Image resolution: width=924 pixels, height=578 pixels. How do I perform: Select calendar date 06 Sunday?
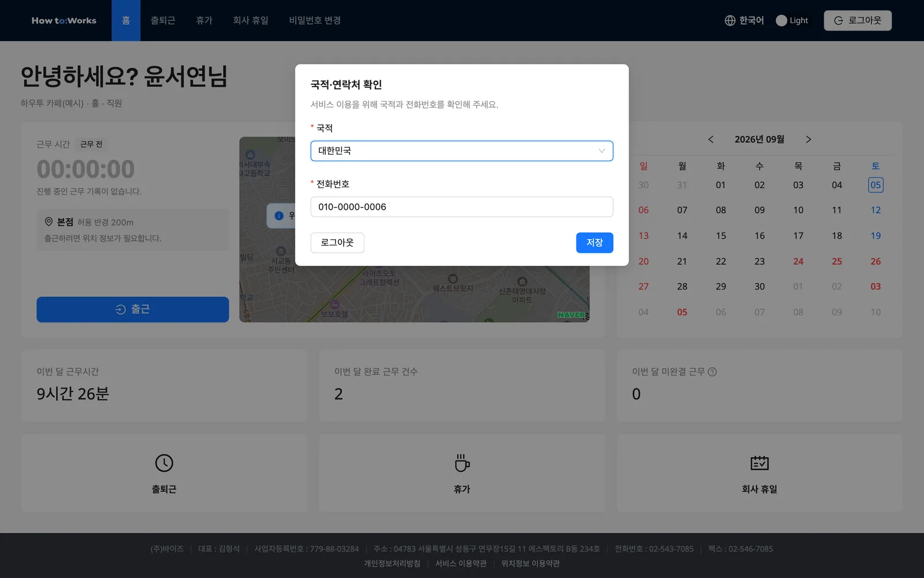pyautogui.click(x=643, y=210)
